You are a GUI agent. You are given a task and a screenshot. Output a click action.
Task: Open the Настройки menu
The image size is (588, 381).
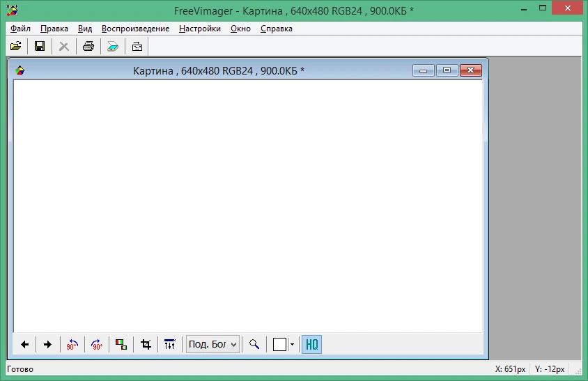[200, 29]
